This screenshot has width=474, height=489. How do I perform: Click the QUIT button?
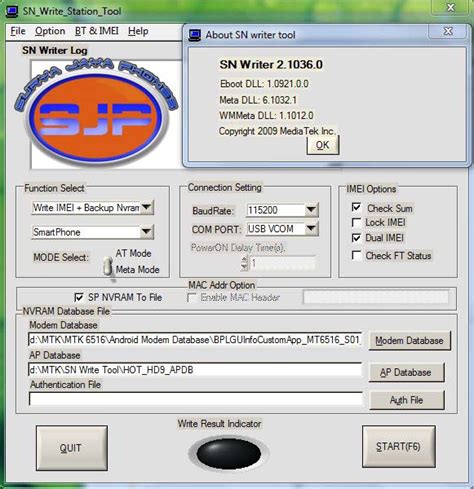click(72, 448)
